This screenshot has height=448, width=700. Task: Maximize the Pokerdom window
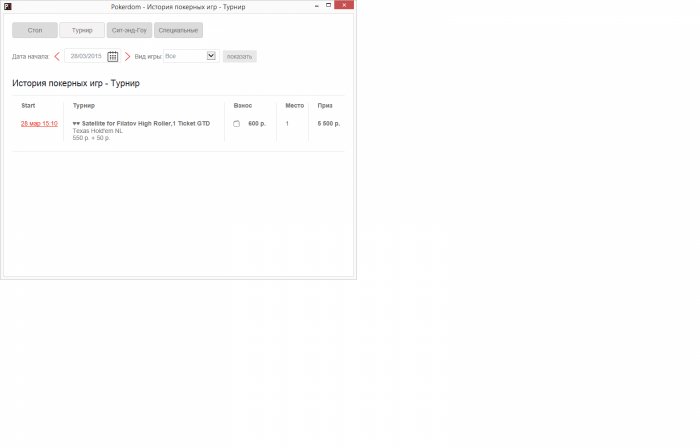(x=328, y=5)
